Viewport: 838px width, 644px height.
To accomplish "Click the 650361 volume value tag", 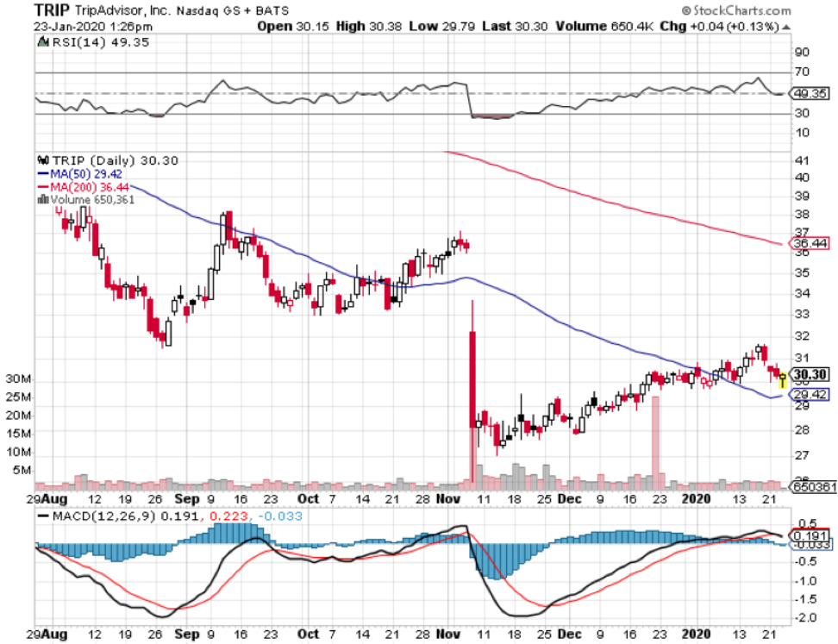I will pos(813,487).
